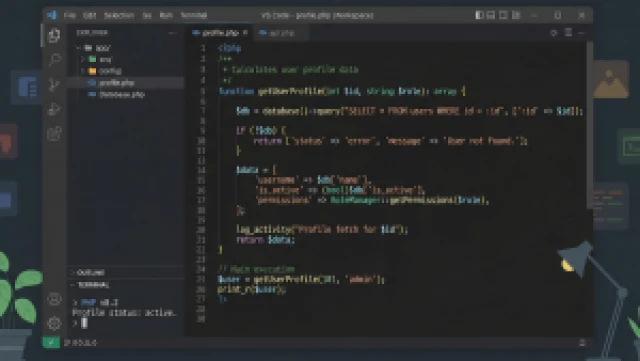Click the 'is_active' array entry line
The height and width of the screenshot is (361, 640).
click(x=340, y=190)
